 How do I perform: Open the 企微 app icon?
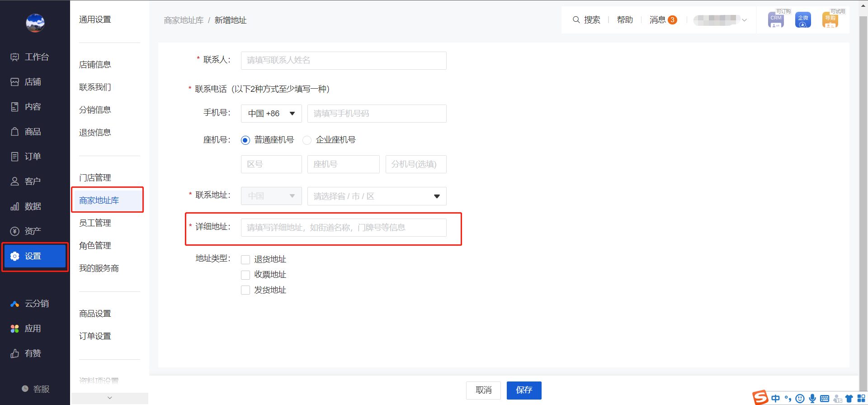pyautogui.click(x=803, y=20)
